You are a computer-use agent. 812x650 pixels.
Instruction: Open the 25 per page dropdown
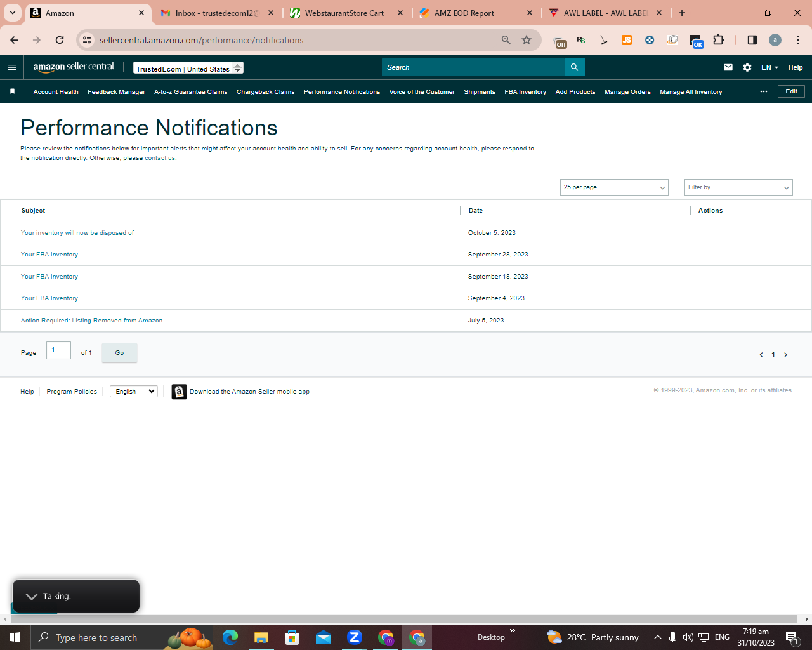pos(614,187)
